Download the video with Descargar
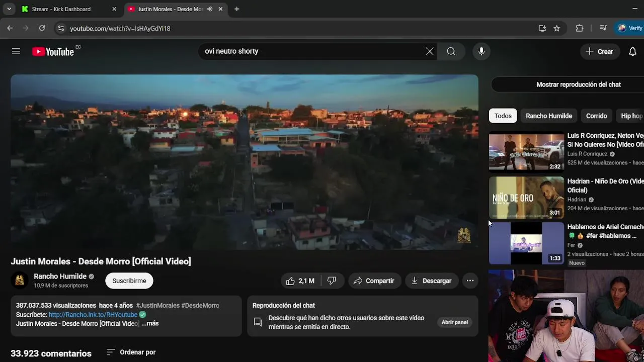Viewport: 644px width, 362px height. (432, 281)
